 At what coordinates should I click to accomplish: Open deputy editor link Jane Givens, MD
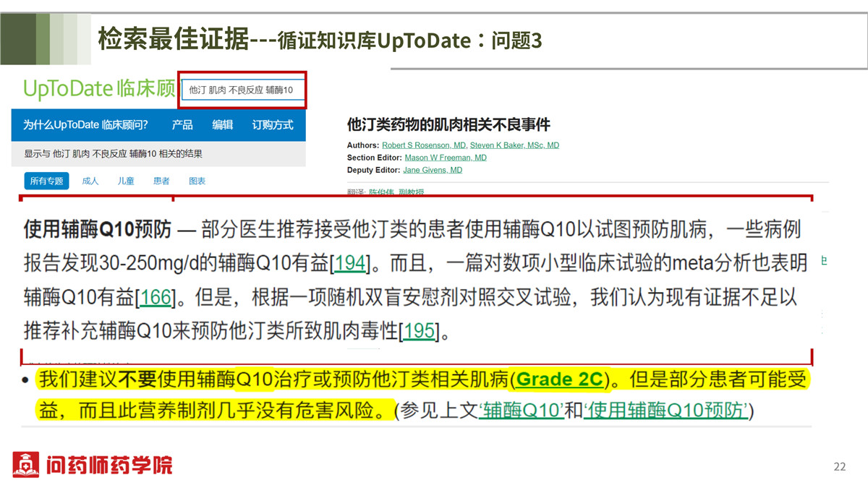coord(433,170)
